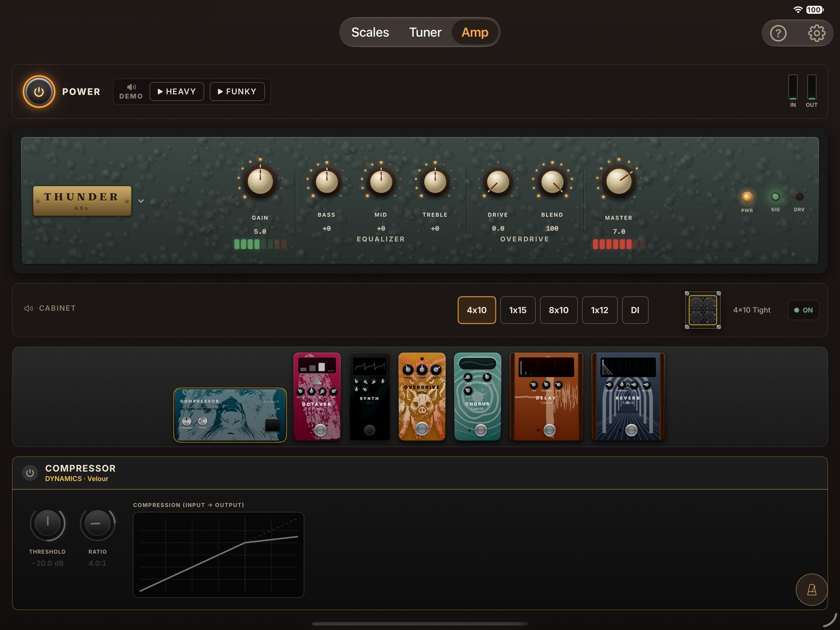The image size is (840, 630).
Task: Click the demo speaker icon
Action: click(131, 87)
